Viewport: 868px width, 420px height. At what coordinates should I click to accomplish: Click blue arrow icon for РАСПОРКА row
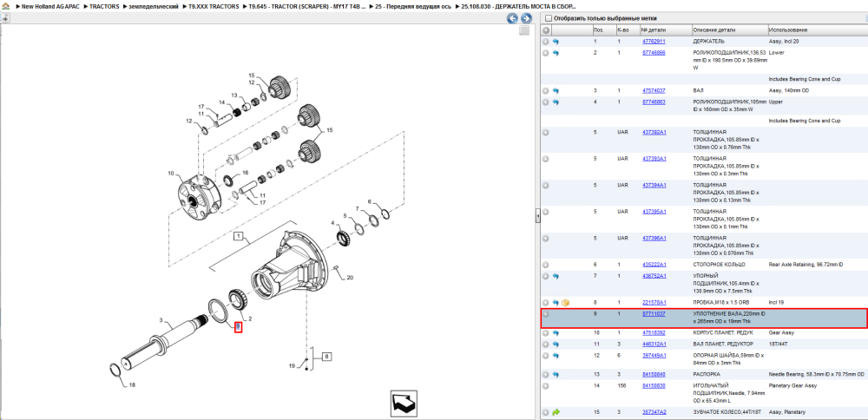point(556,375)
